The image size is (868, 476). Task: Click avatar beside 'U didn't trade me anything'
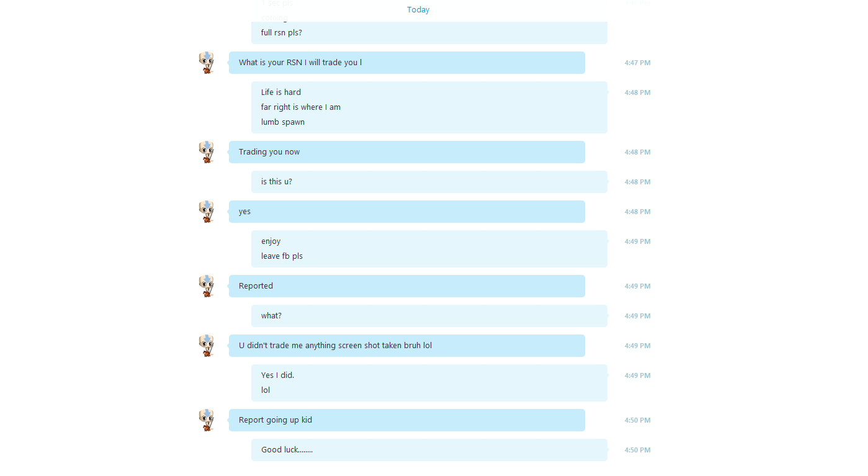tap(207, 346)
